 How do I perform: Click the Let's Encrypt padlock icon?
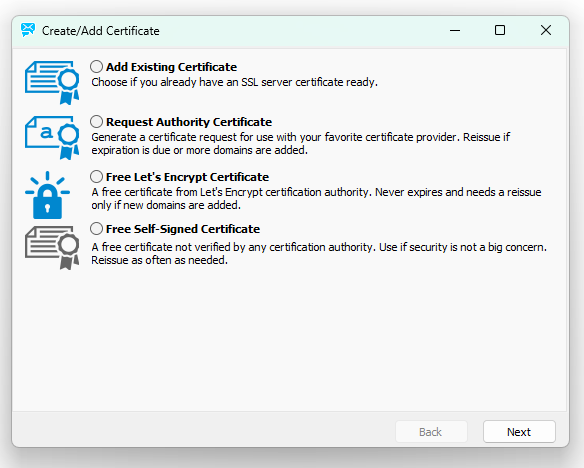click(x=47, y=195)
